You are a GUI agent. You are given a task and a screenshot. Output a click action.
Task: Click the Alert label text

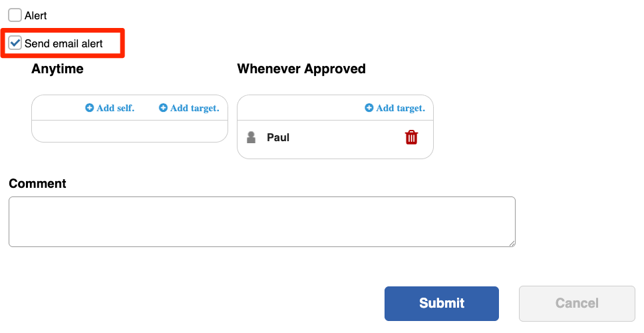coord(36,15)
